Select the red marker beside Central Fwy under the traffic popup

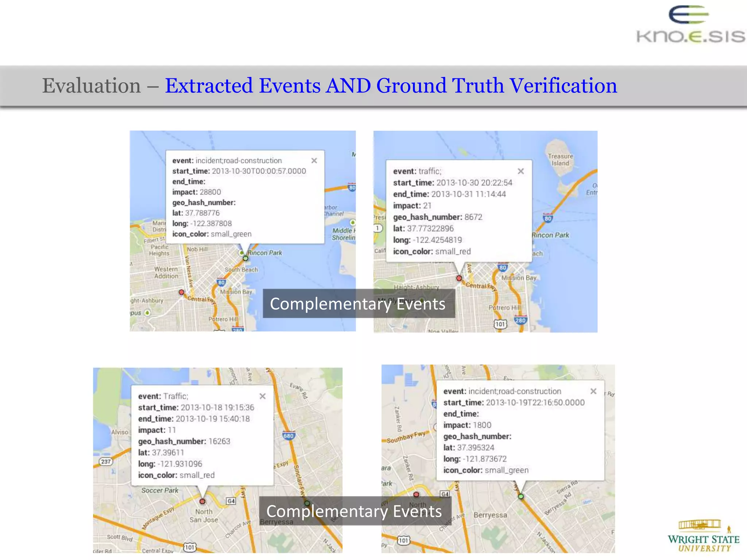(459, 278)
